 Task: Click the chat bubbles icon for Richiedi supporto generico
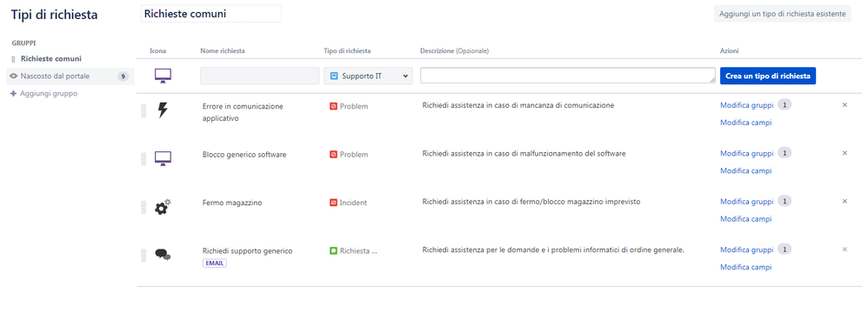click(163, 255)
